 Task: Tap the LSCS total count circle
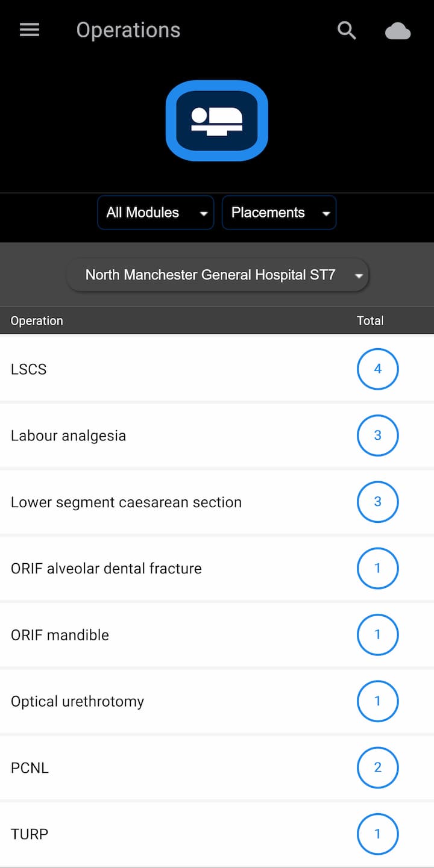tap(377, 369)
